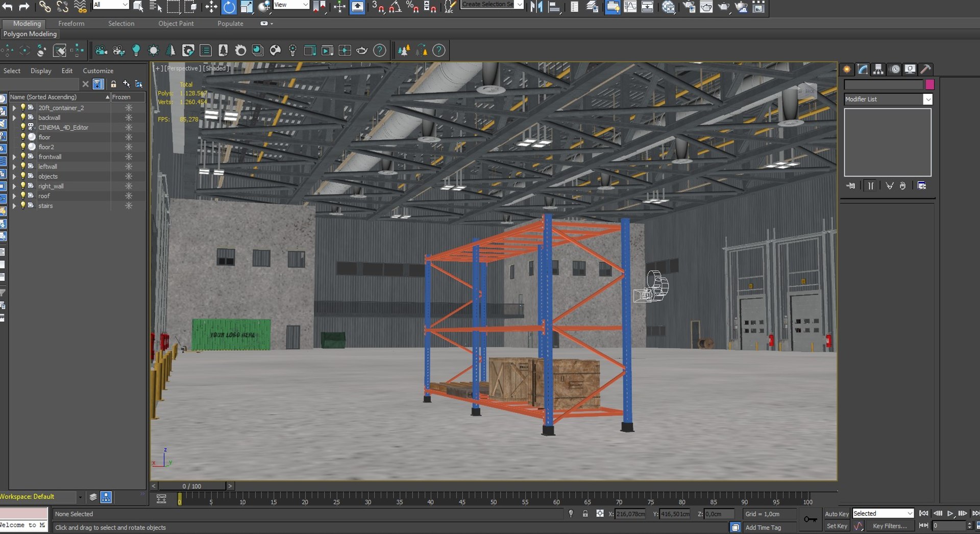Activate the Bind to Space Warp tool
This screenshot has width=980, height=534.
coord(80,6)
